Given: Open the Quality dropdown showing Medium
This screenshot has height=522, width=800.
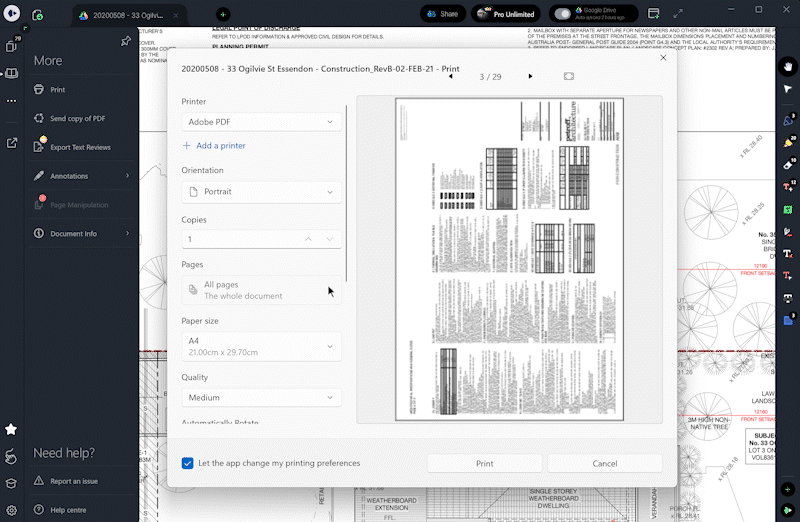Looking at the screenshot, I should 261,397.
